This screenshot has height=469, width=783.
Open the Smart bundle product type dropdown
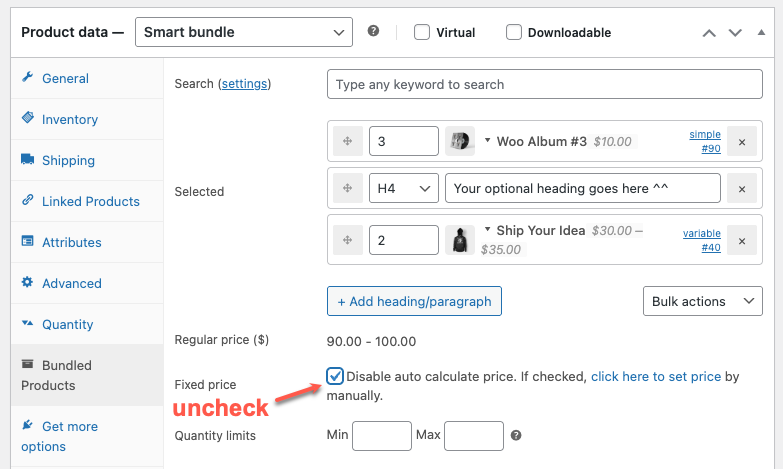(x=244, y=32)
